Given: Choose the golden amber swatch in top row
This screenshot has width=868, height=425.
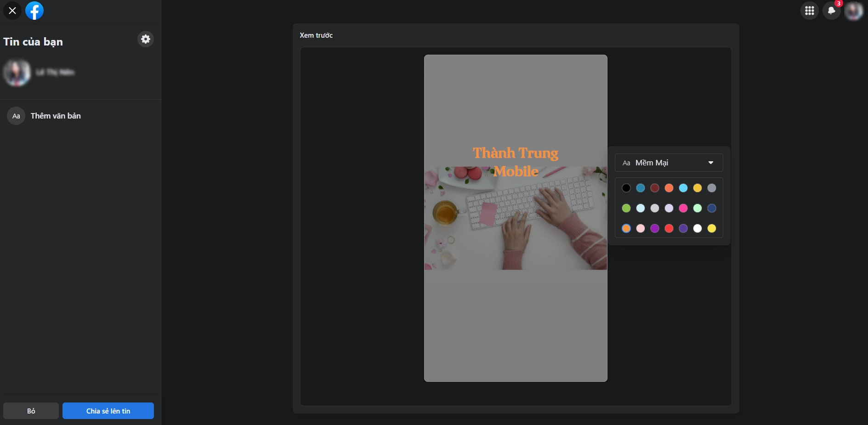Looking at the screenshot, I should 698,188.
